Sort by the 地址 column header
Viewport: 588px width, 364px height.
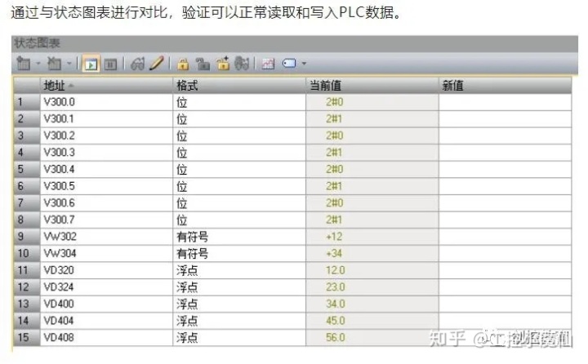coord(106,86)
